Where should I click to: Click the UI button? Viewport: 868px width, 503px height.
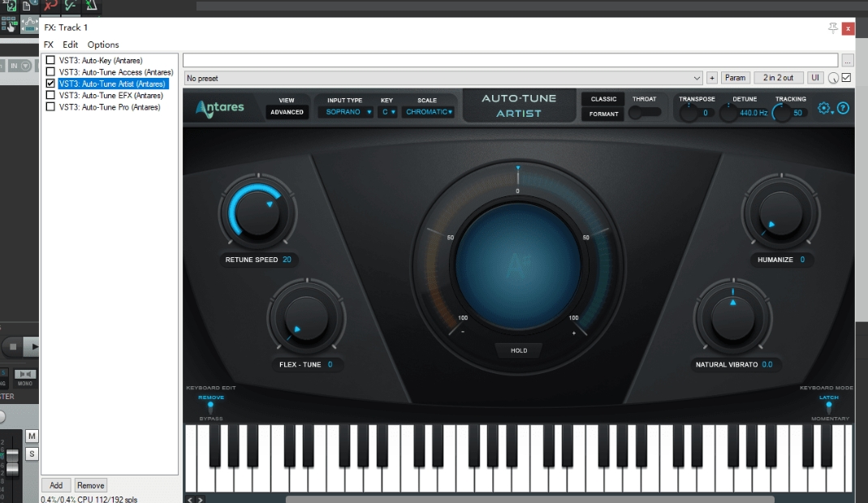[815, 78]
